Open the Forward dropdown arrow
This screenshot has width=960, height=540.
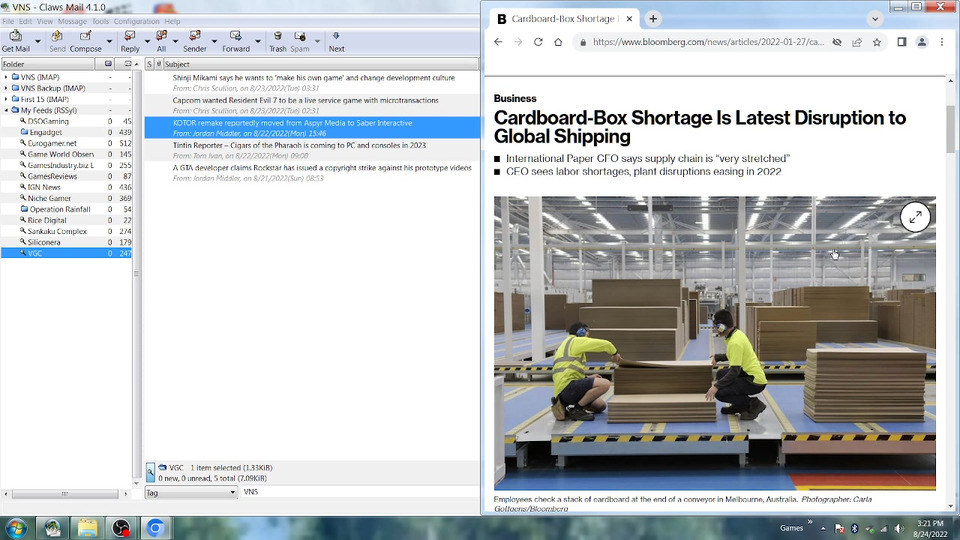(257, 42)
